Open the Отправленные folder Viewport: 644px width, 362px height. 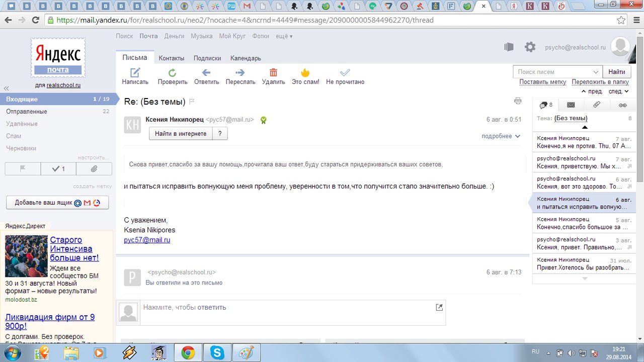pyautogui.click(x=27, y=112)
